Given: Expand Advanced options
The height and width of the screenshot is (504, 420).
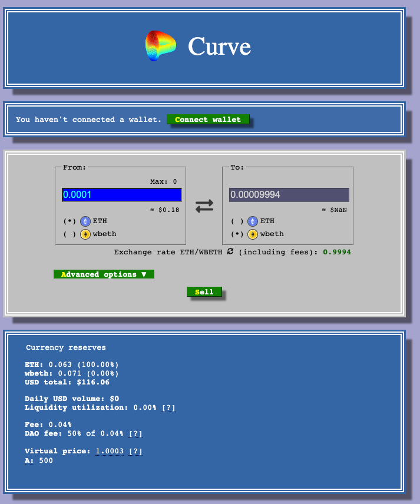Looking at the screenshot, I should tap(104, 274).
